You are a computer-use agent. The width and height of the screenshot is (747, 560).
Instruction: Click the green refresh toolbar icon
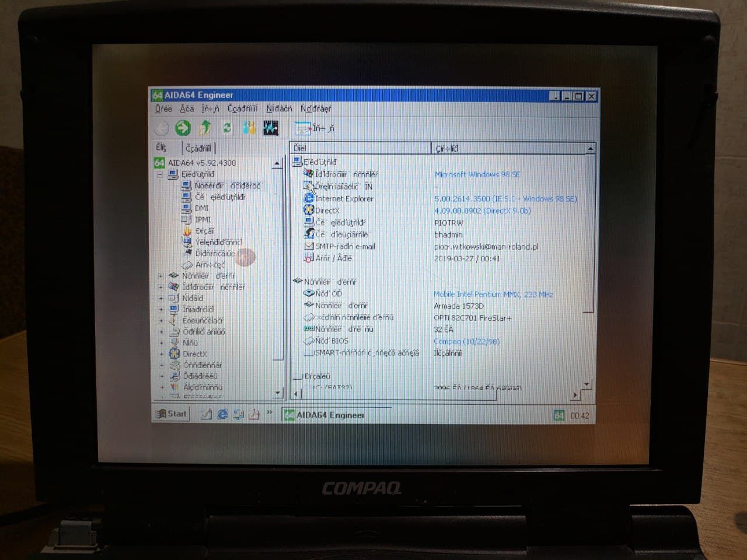click(x=227, y=128)
